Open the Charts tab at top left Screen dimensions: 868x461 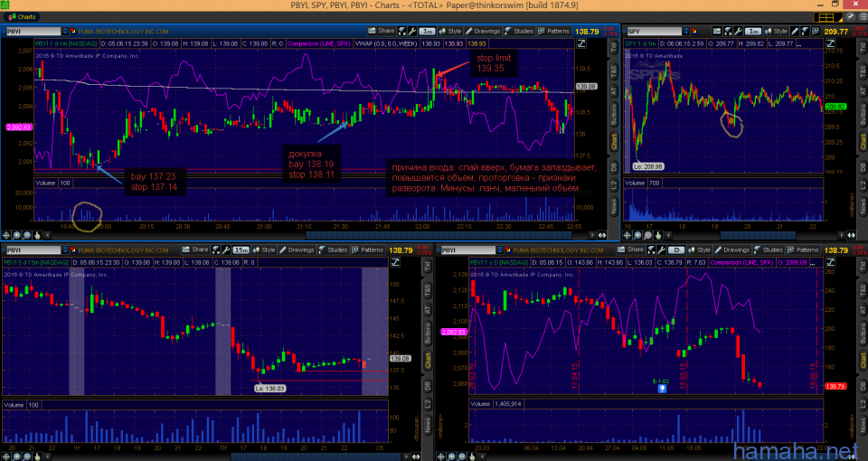tap(22, 16)
